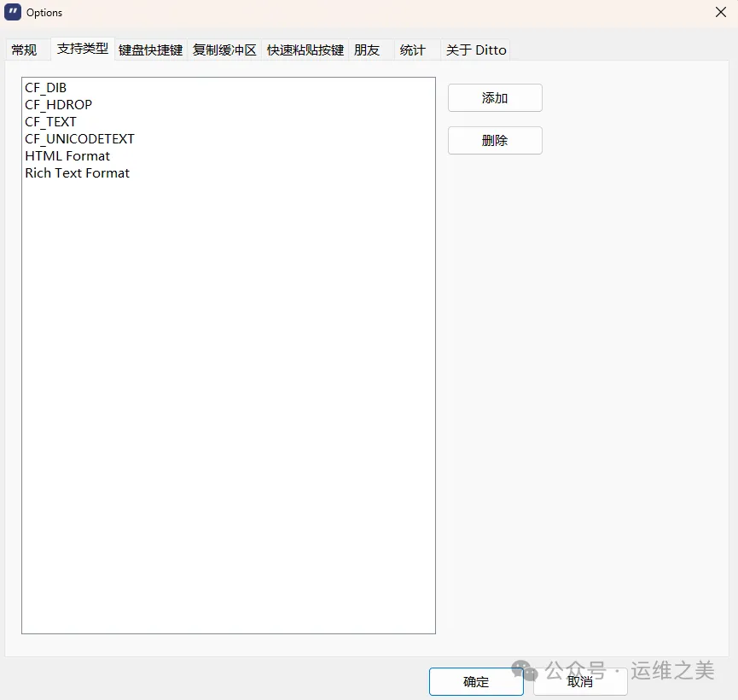Switch to the 快速粘贴按键 tab

pos(305,50)
